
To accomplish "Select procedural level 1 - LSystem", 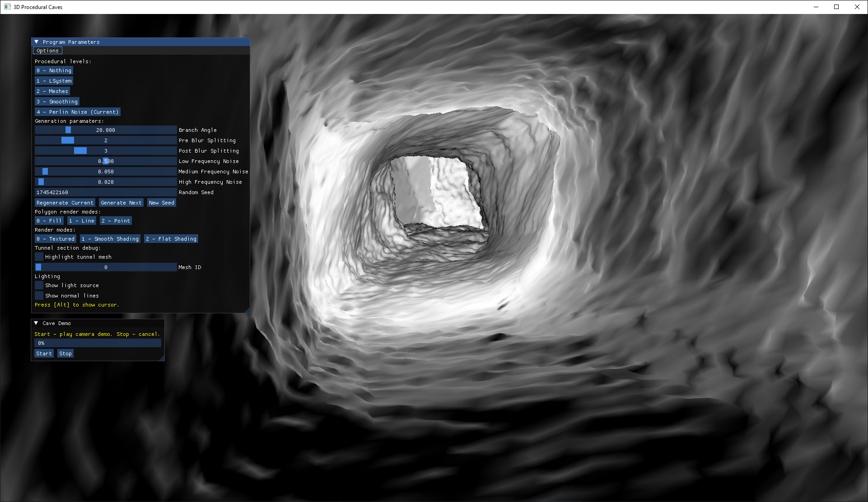I will tap(54, 81).
